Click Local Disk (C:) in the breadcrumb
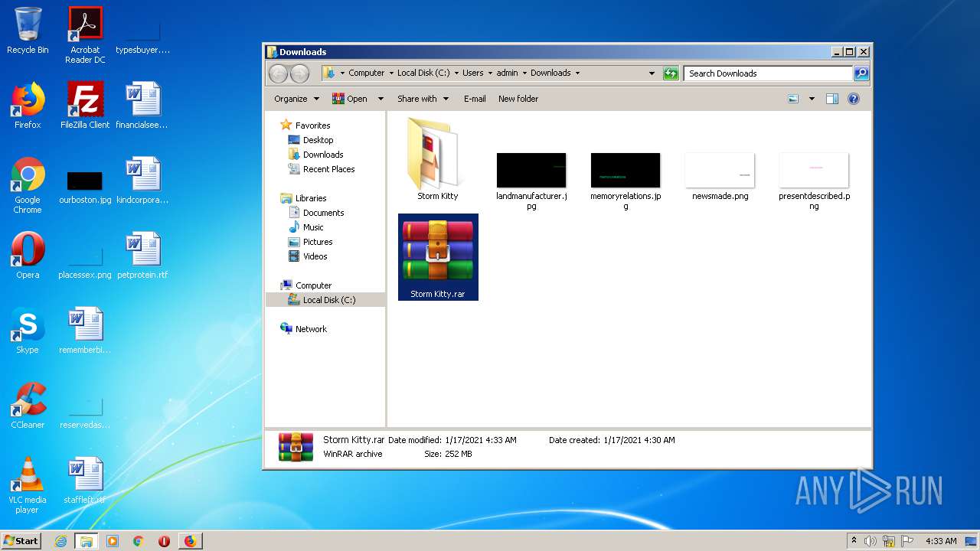Screen dimensions: 980x551 [423, 73]
